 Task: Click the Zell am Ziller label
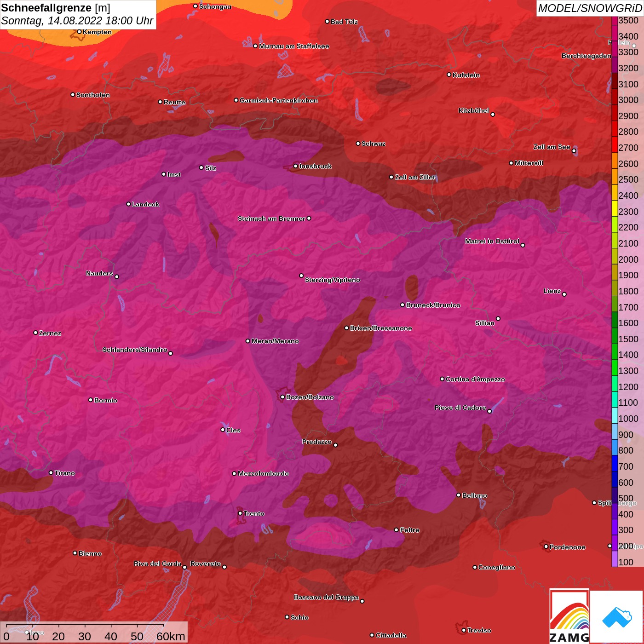pos(415,177)
